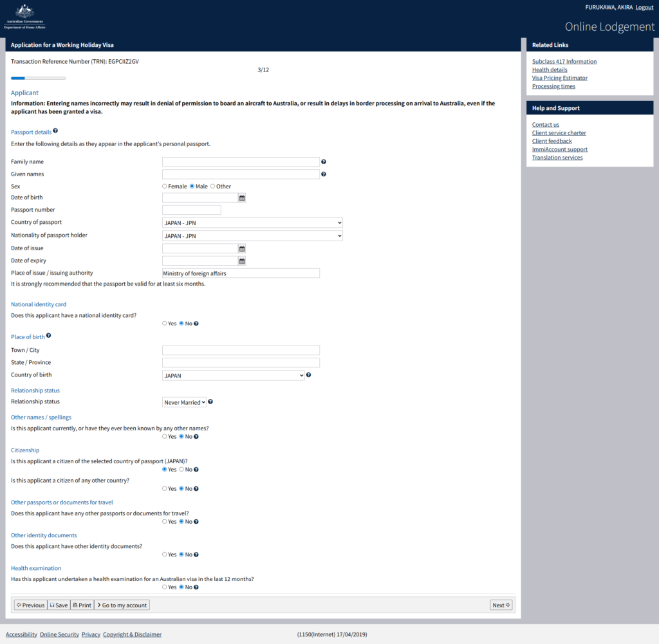
Task: Click the Date of expiry input field
Action: pos(200,261)
